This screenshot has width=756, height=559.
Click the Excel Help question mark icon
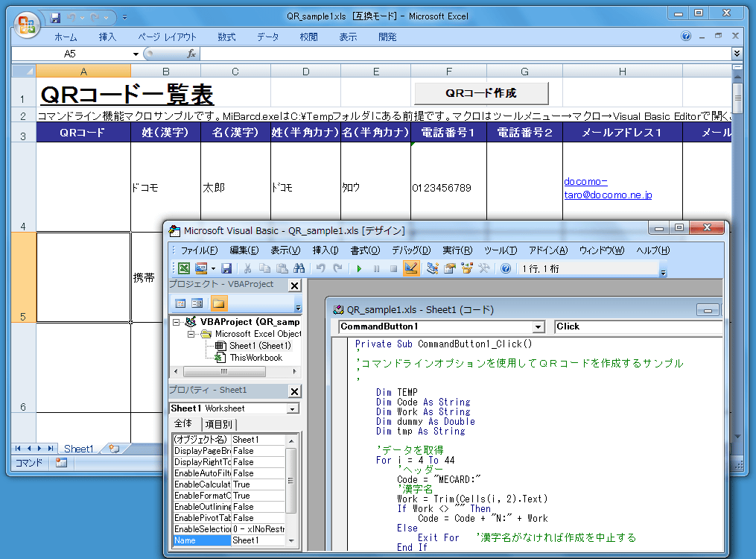pyautogui.click(x=685, y=37)
